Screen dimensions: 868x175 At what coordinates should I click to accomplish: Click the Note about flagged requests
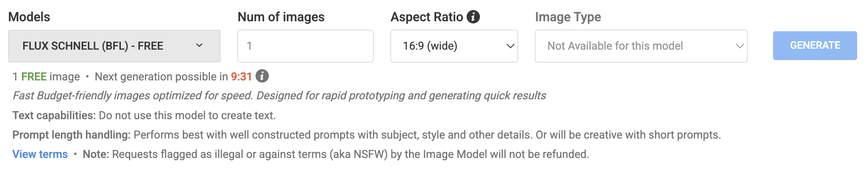(x=336, y=154)
